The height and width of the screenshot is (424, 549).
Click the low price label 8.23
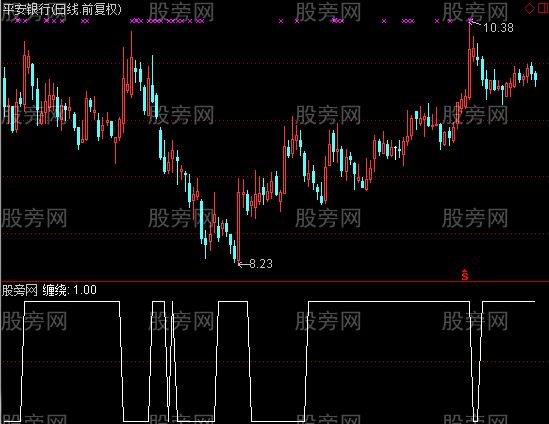coord(261,264)
